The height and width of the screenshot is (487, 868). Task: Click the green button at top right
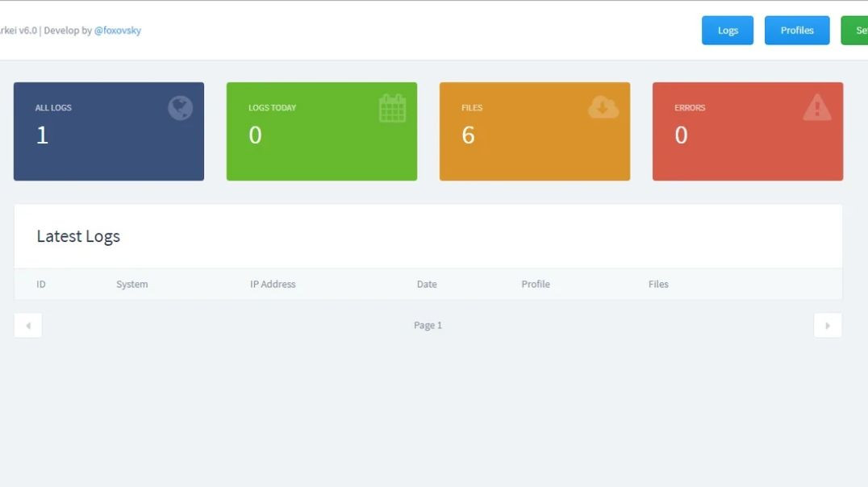click(x=855, y=31)
